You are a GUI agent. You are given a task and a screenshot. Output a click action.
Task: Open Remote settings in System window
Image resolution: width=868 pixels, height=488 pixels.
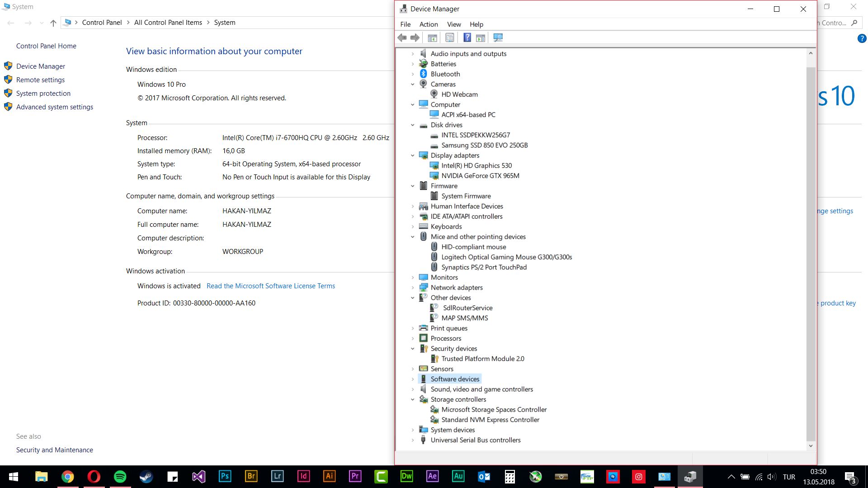tap(40, 80)
